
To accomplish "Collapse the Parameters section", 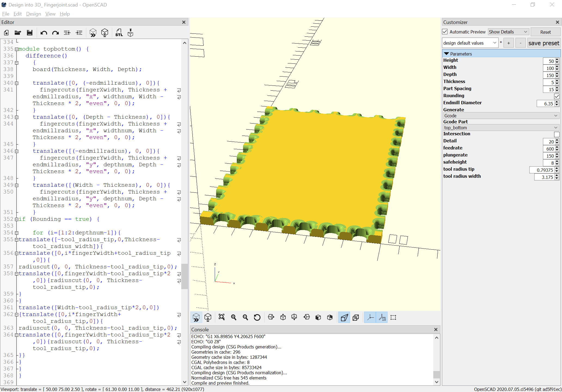I will pos(446,54).
